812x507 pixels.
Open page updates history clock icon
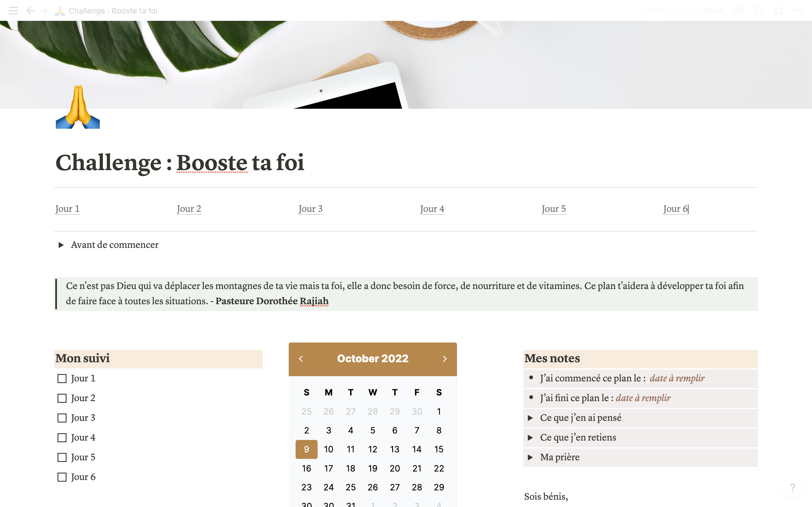(758, 10)
